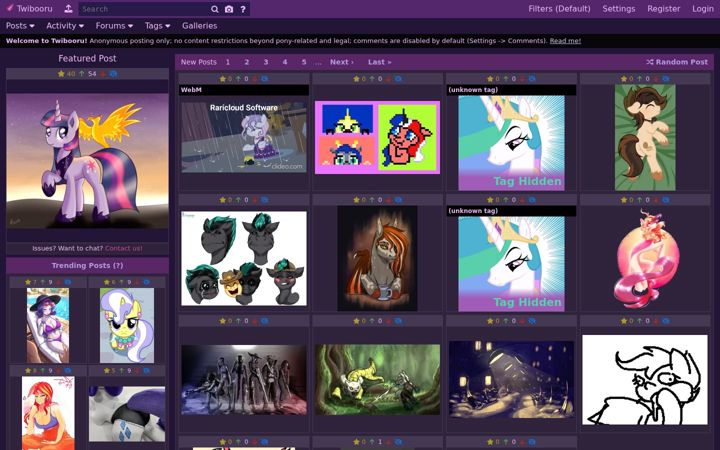This screenshot has height=450, width=720.
Task: Click the upload icon beside the Twibooru logo
Action: tap(68, 9)
